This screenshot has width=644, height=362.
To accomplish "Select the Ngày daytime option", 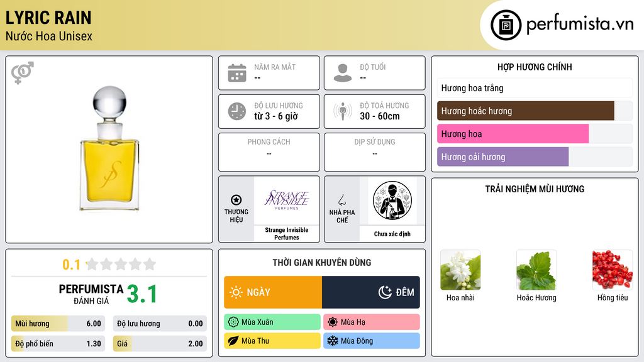I will 273,292.
